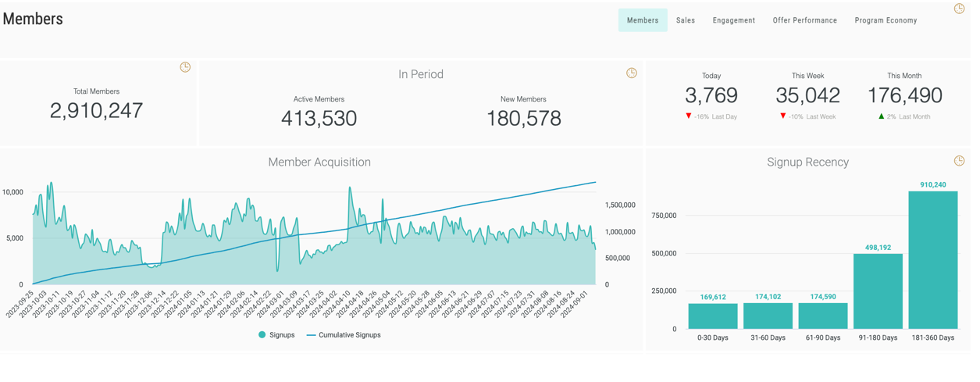Select the 91-180 Days bar in Signup Recency
The image size is (980, 382).
pyautogui.click(x=878, y=291)
